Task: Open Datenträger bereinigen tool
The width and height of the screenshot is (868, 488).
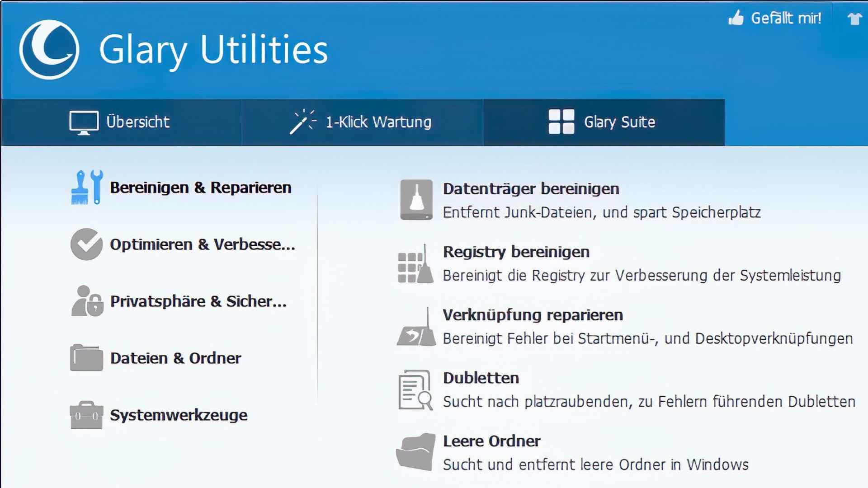Action: [x=531, y=188]
